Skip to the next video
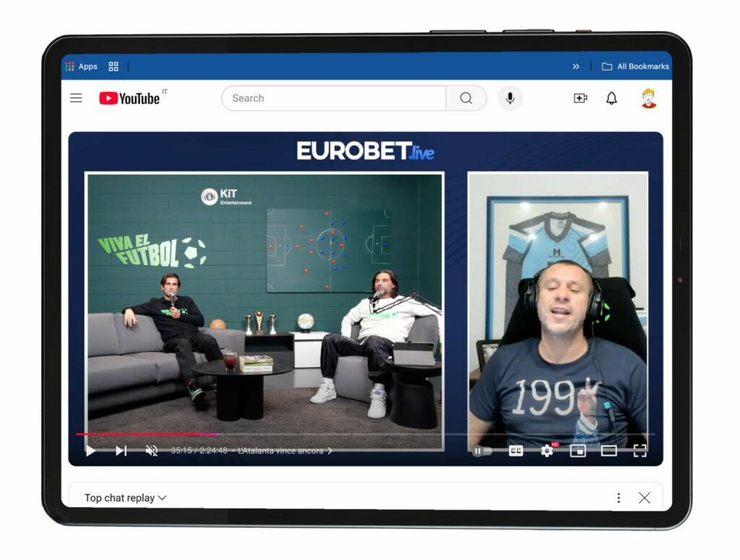This screenshot has height=560, width=740. (121, 451)
